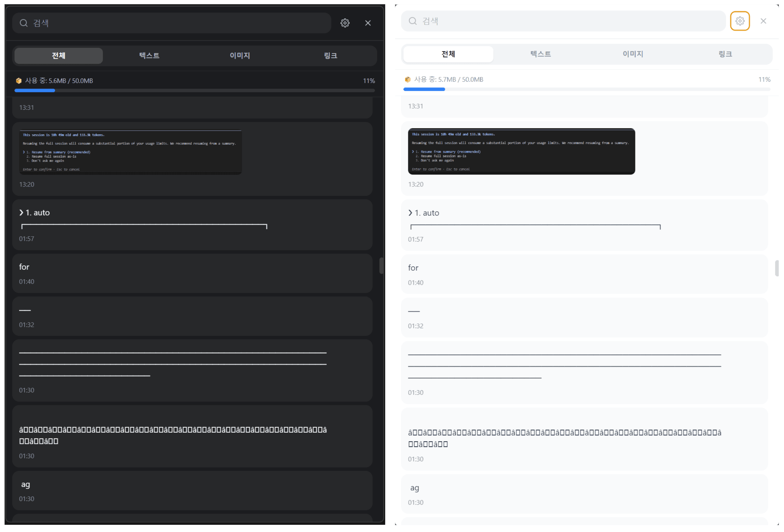Switch to 이미지 tab in light panel
784x532 pixels.
tap(633, 54)
